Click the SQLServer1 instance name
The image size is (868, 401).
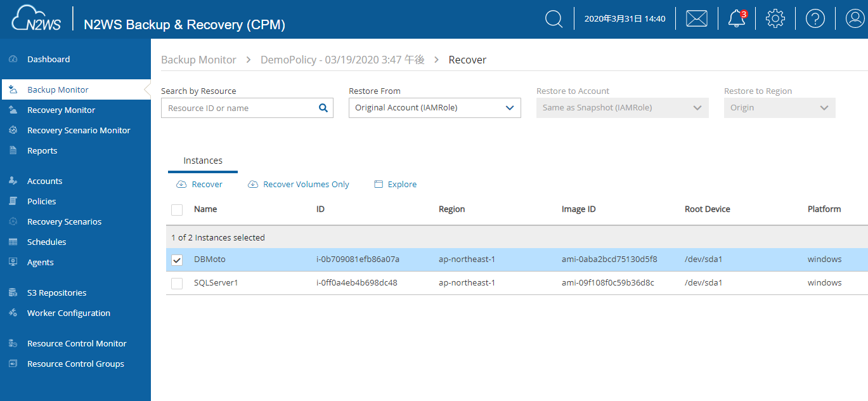pyautogui.click(x=216, y=282)
